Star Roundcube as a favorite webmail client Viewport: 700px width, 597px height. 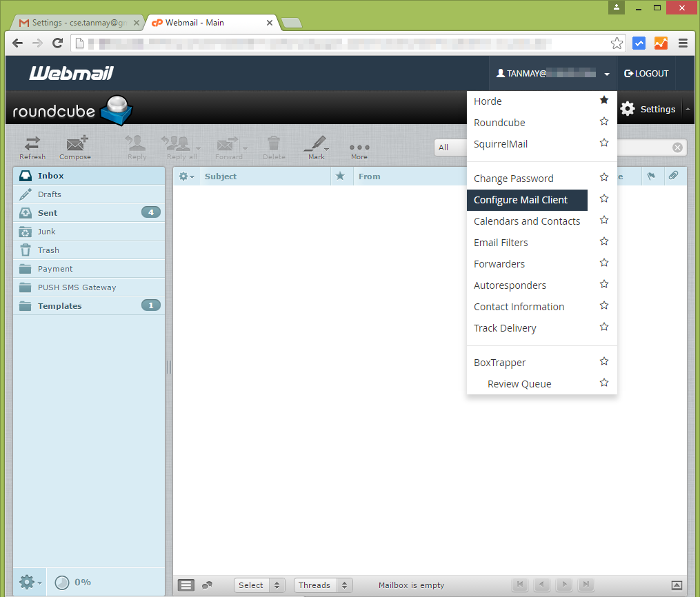click(604, 121)
